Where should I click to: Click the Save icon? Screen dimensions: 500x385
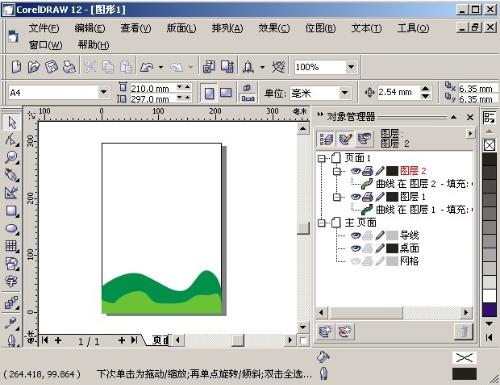tap(51, 67)
